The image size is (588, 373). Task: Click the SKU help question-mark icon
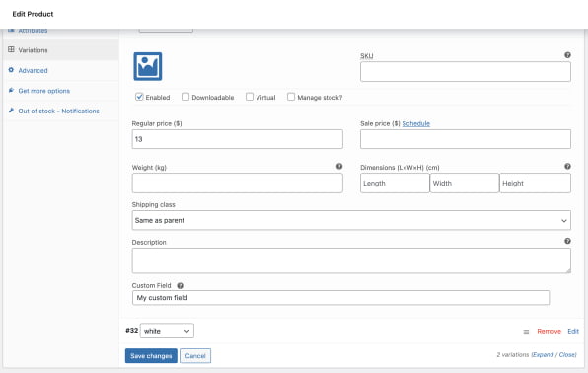[567, 55]
